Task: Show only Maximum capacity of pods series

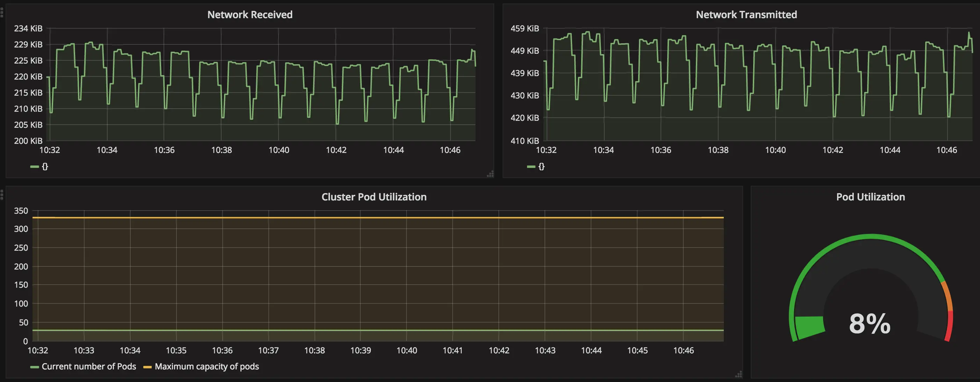Action: (x=207, y=366)
